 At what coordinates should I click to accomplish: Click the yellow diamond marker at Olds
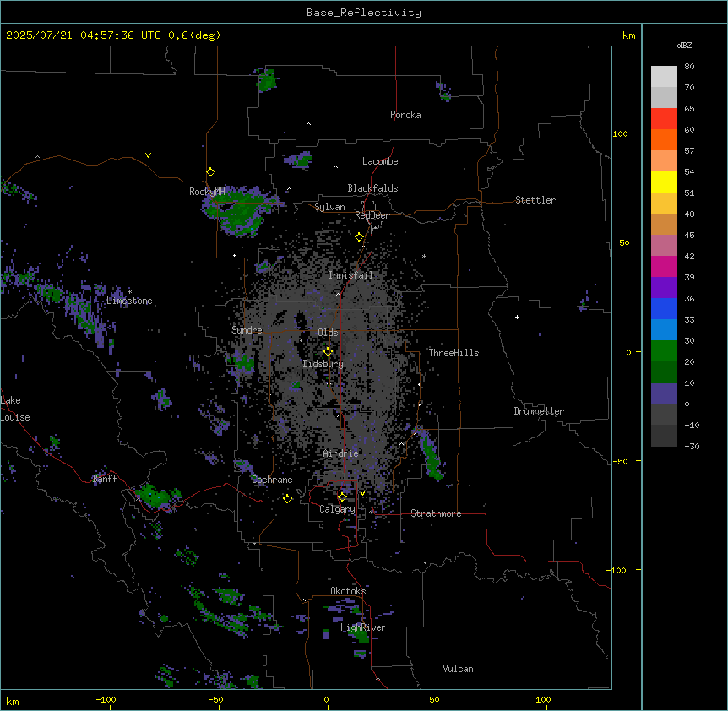(x=328, y=352)
